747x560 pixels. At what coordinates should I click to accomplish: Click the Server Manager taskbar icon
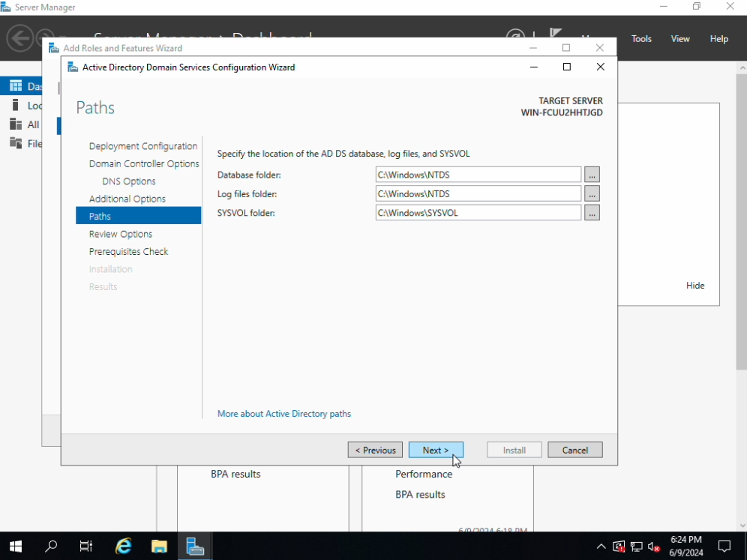[195, 547]
